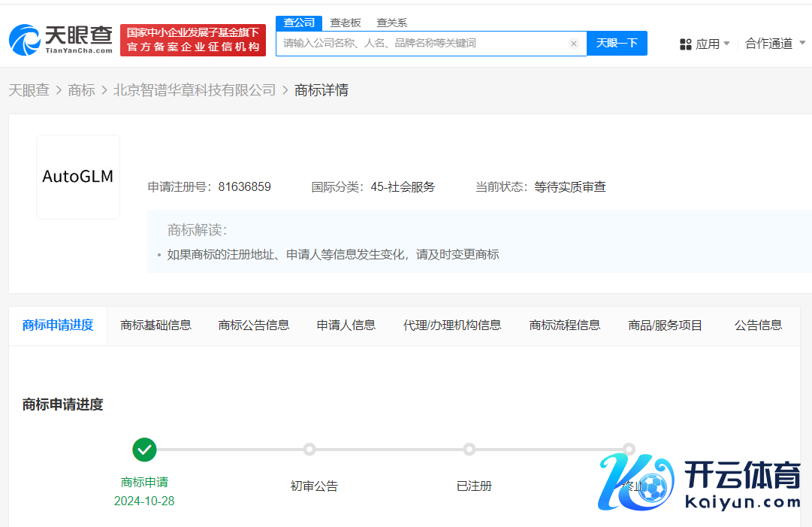Select the 查关系 search tab

click(391, 23)
